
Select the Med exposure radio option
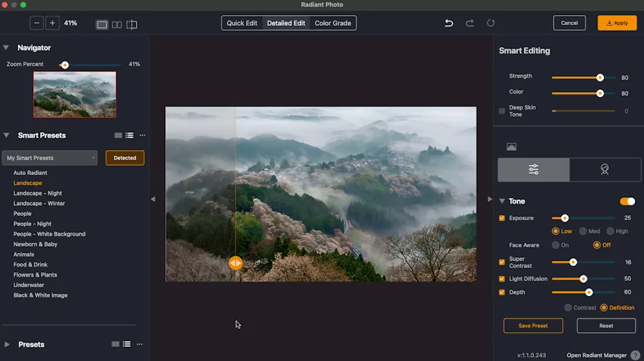tap(584, 231)
